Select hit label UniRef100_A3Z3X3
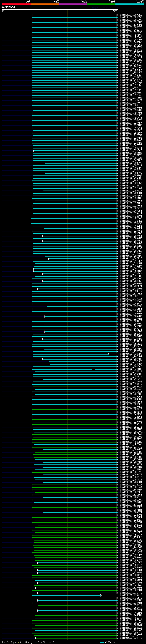Viewport: 146px width, 644px height. click(x=131, y=392)
